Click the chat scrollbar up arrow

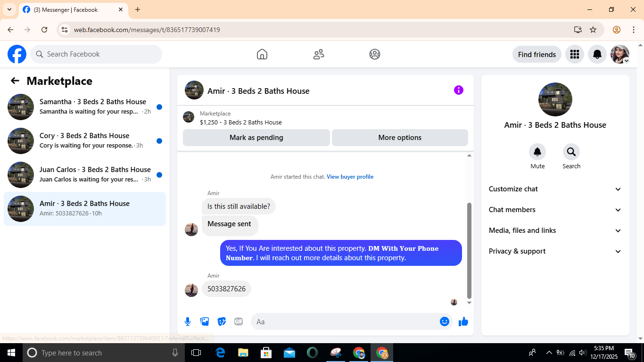click(x=469, y=156)
